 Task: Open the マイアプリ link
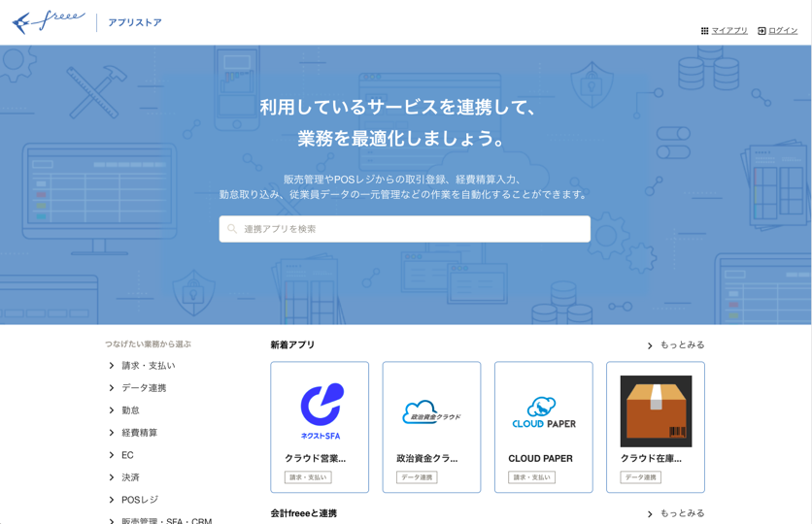[729, 31]
